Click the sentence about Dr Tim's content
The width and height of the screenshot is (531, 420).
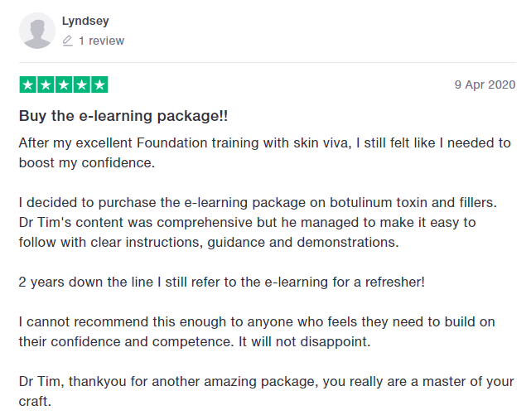coord(247,232)
